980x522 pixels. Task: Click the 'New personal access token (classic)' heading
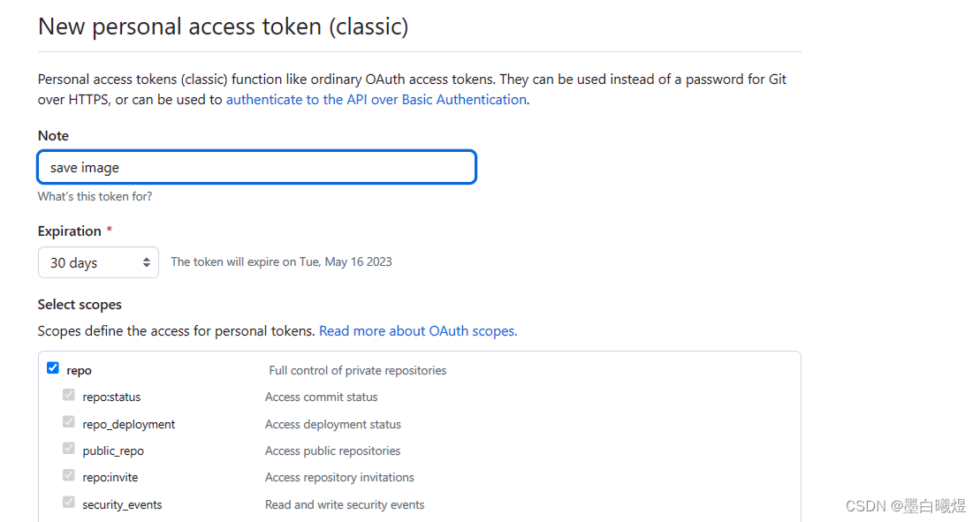click(223, 26)
